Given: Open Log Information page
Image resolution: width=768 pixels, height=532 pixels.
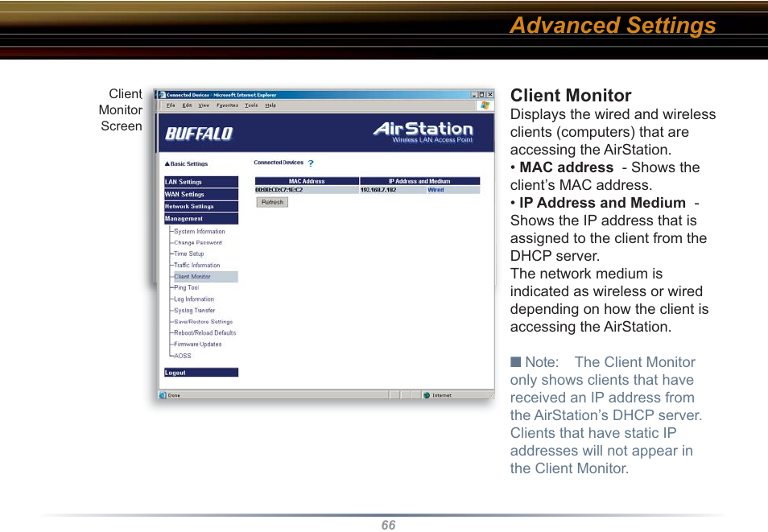Looking at the screenshot, I should point(194,299).
